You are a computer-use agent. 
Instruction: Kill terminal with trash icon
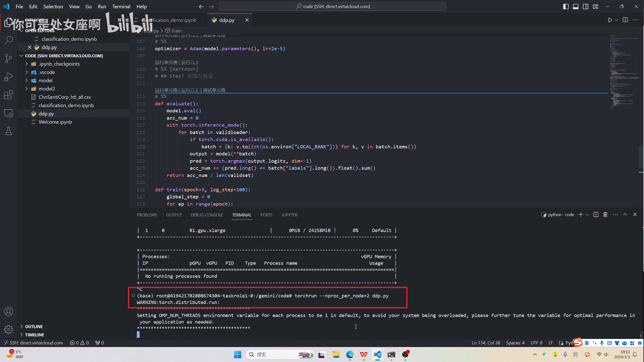tap(605, 214)
